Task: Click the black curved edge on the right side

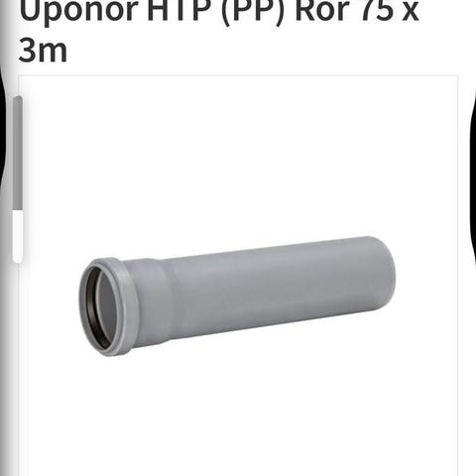Action: (473, 185)
